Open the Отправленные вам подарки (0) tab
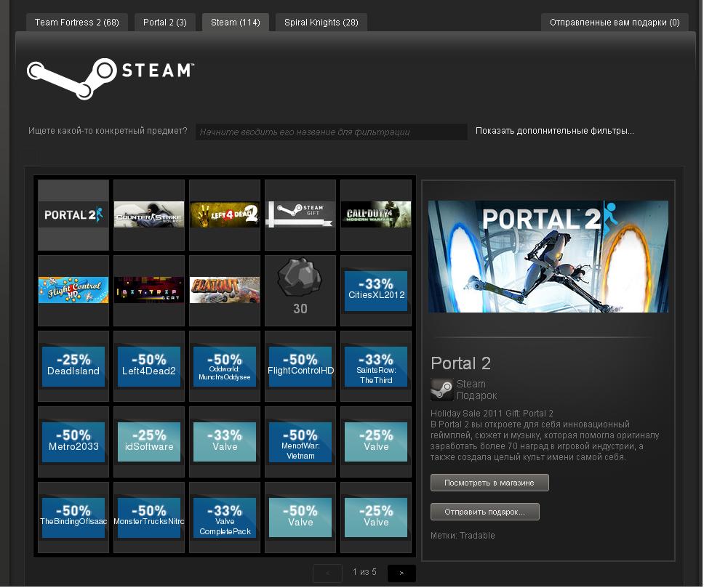Viewport: 704px width, 588px height. pos(615,23)
